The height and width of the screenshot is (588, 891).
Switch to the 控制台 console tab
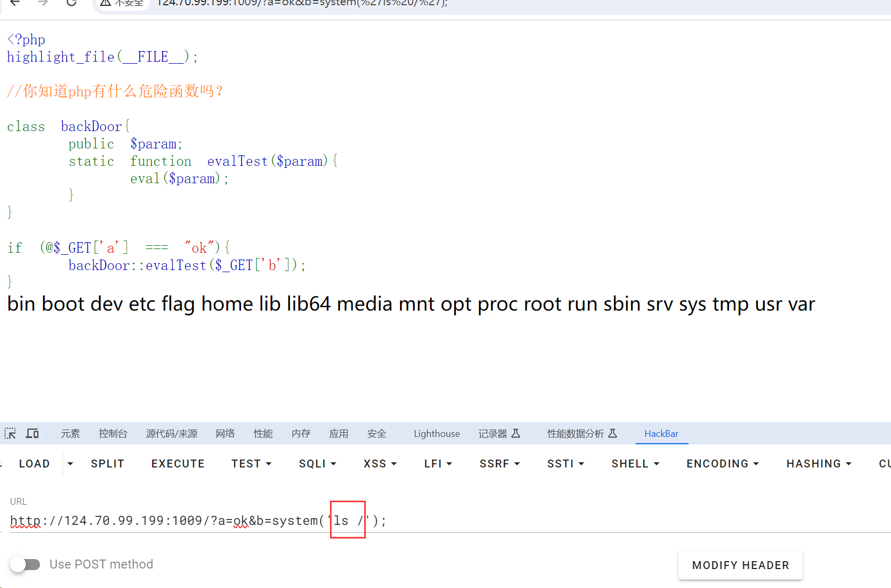coord(113,433)
